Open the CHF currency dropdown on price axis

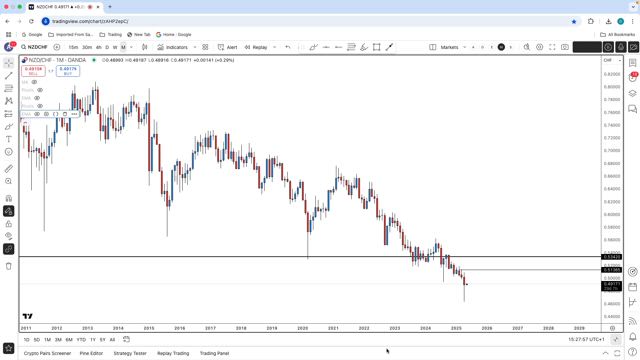[612, 60]
